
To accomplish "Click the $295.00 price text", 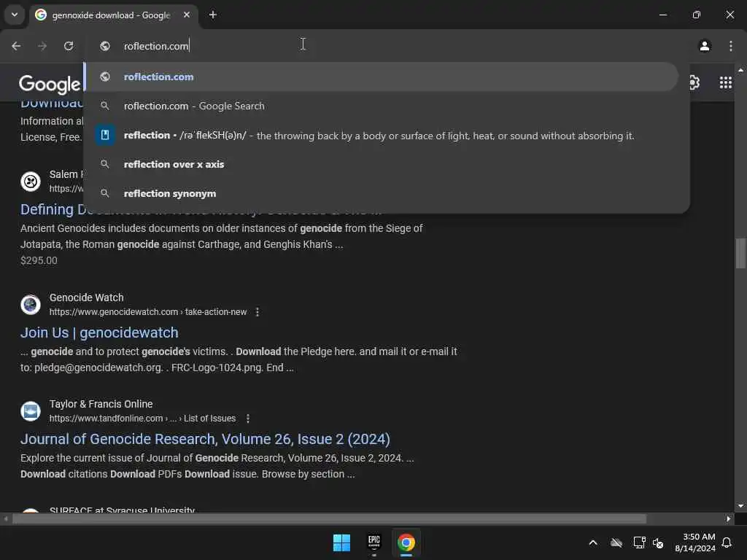I will 39,260.
